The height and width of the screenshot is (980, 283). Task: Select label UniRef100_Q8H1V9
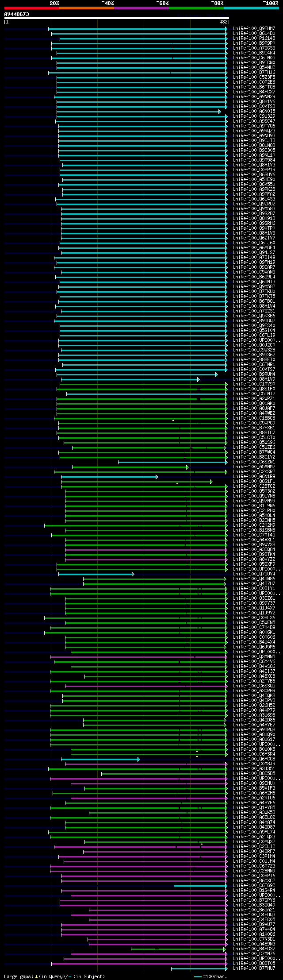coord(254,379)
